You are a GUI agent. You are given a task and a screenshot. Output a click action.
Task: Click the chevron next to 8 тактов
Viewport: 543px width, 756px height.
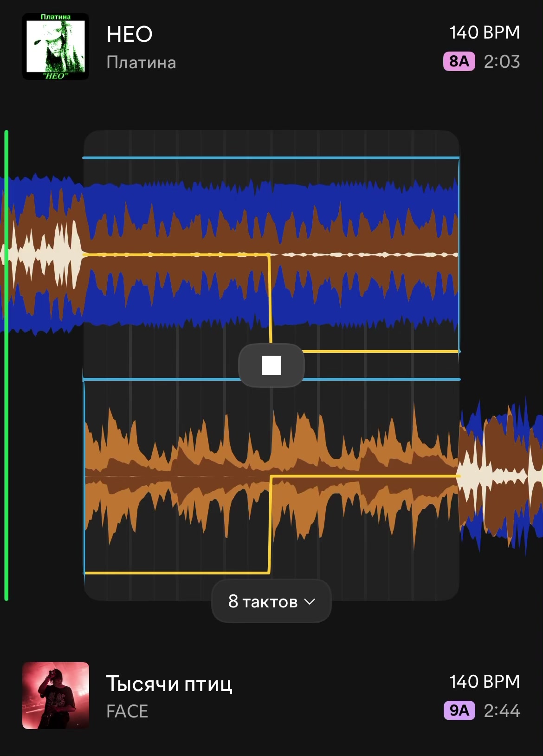click(310, 602)
